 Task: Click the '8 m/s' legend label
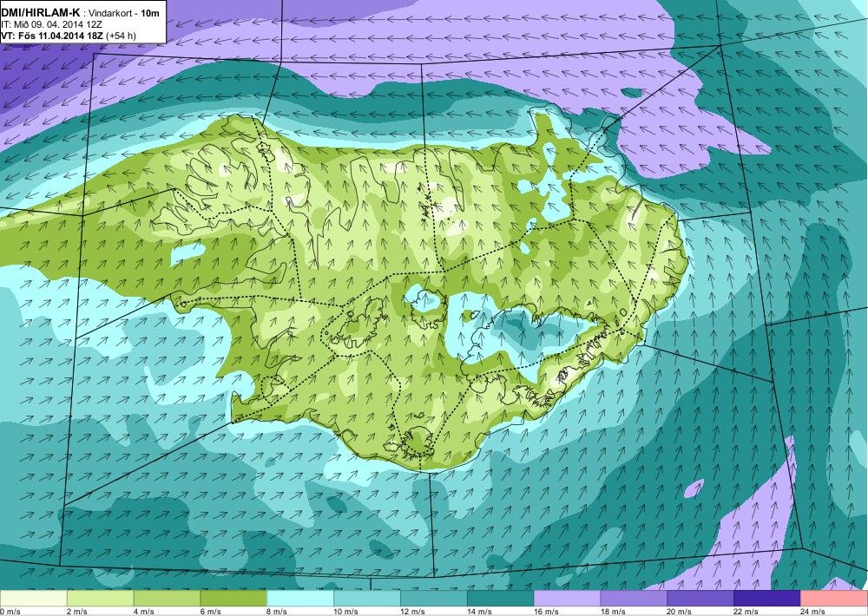coord(278,612)
